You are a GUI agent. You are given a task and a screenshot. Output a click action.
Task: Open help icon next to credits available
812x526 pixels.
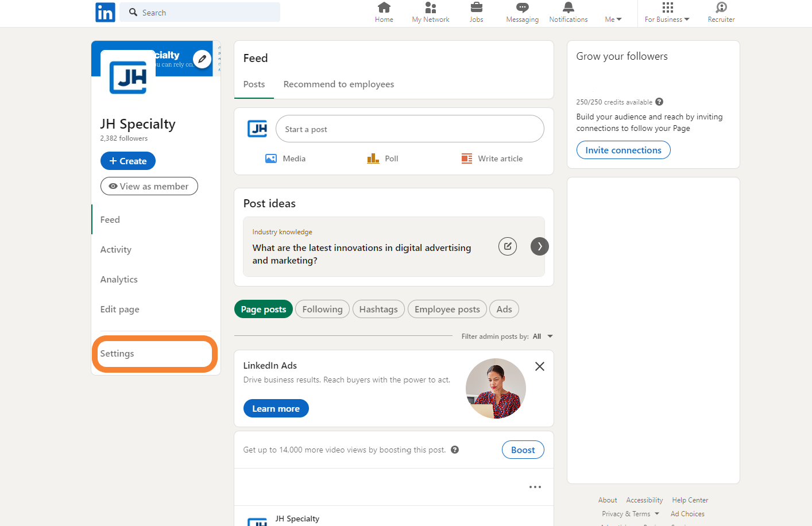[x=659, y=102]
